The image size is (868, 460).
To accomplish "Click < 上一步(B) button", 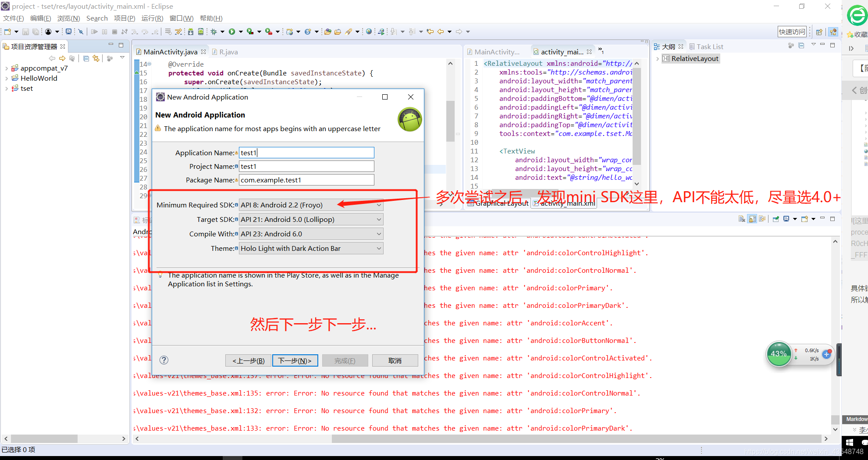I will pos(249,360).
